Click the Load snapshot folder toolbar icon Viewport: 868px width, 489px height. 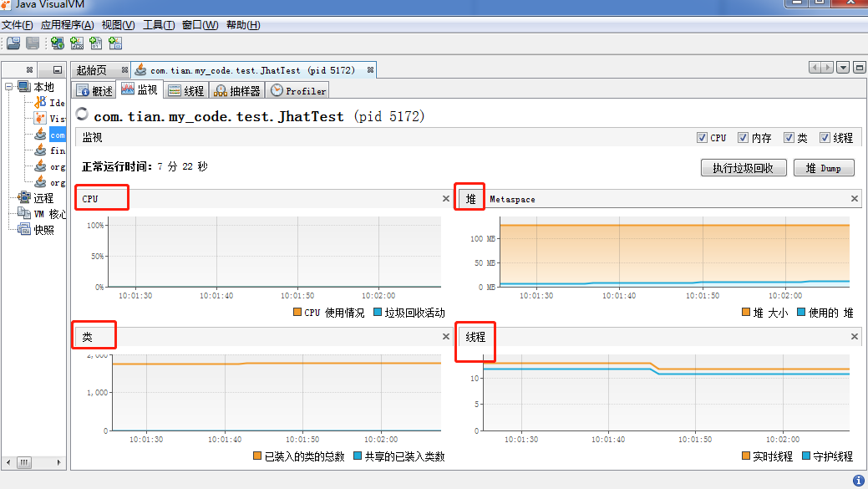tap(14, 43)
